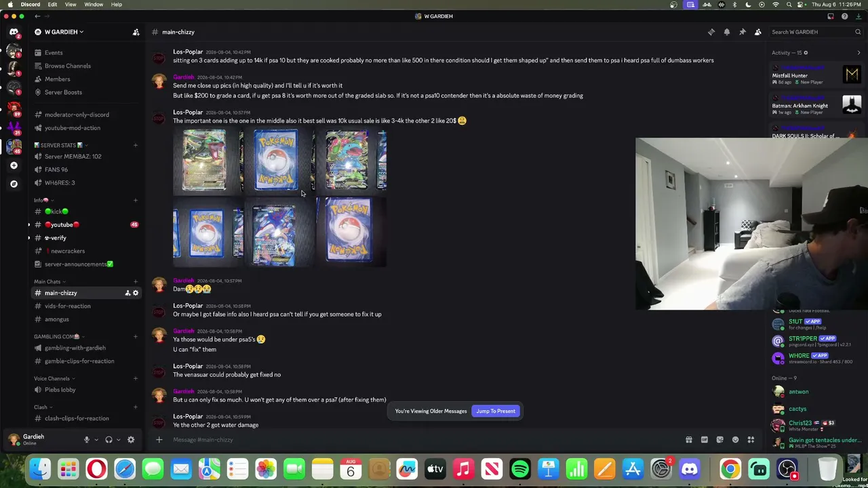
Task: Click the search magnifier icon
Action: point(858,32)
